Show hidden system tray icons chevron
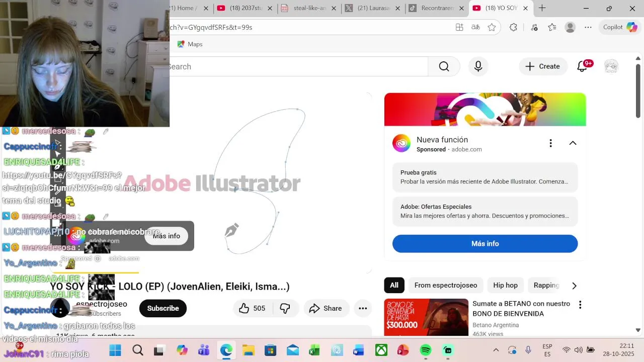The width and height of the screenshot is (644, 362). pyautogui.click(x=496, y=350)
